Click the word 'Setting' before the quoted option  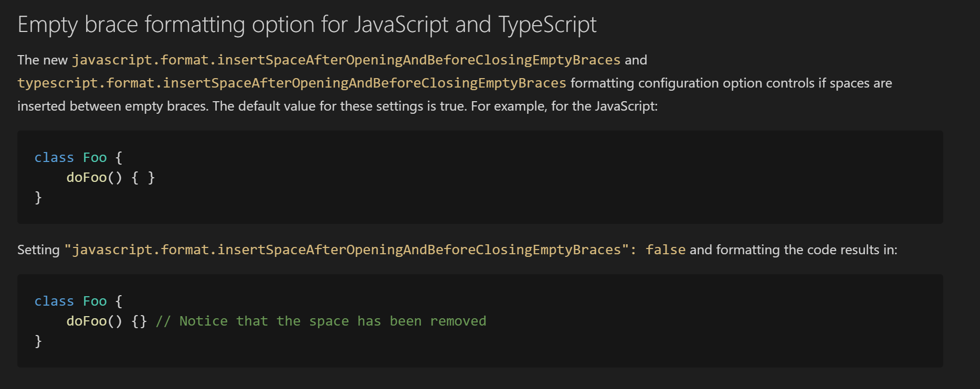[x=38, y=250]
